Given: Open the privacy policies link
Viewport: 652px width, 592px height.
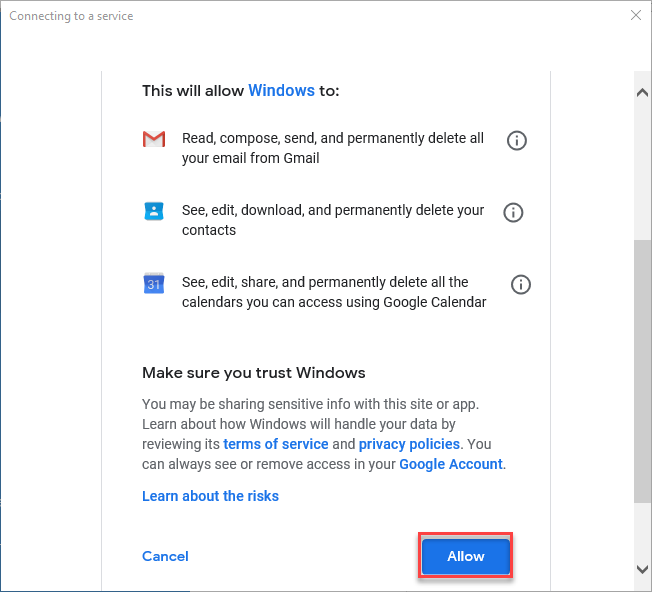Looking at the screenshot, I should (x=409, y=444).
